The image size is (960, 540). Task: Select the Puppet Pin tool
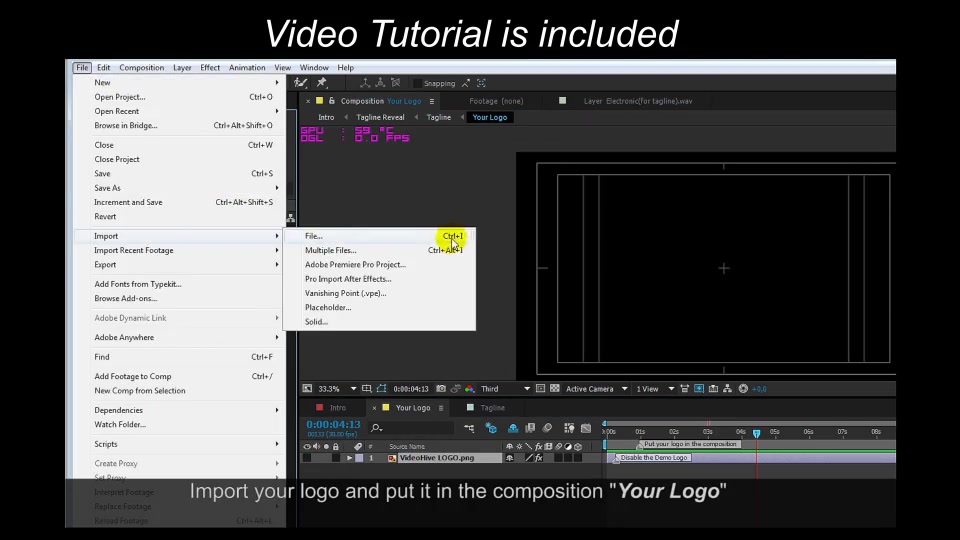pyautogui.click(x=321, y=83)
